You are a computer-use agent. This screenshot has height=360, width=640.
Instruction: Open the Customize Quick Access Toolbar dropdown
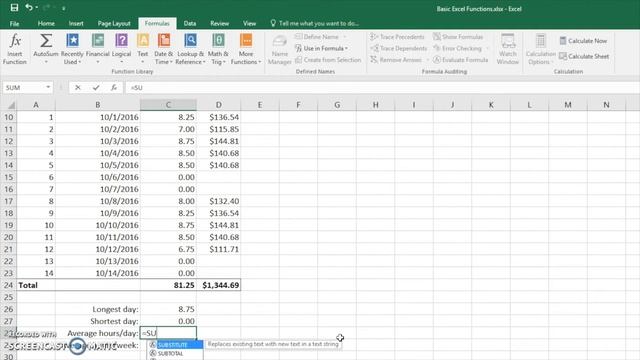coord(64,8)
